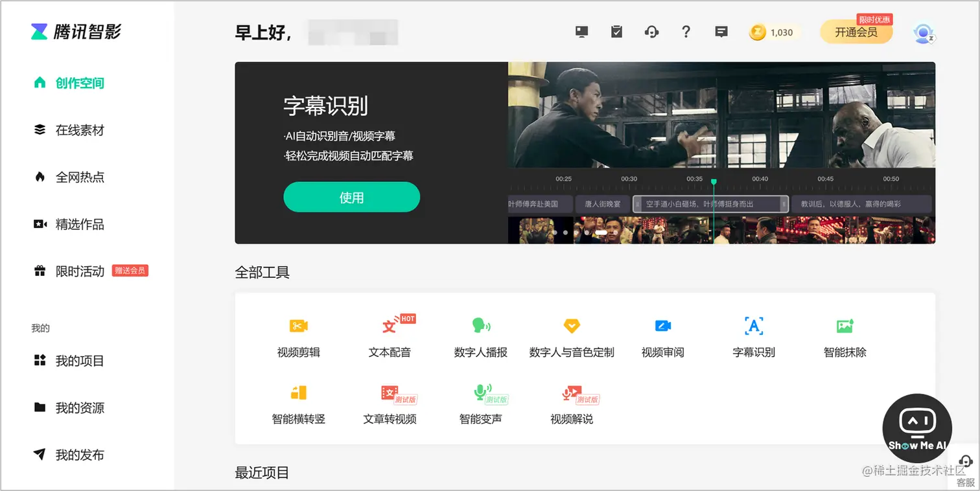Click the 客服 floating support button

(965, 470)
